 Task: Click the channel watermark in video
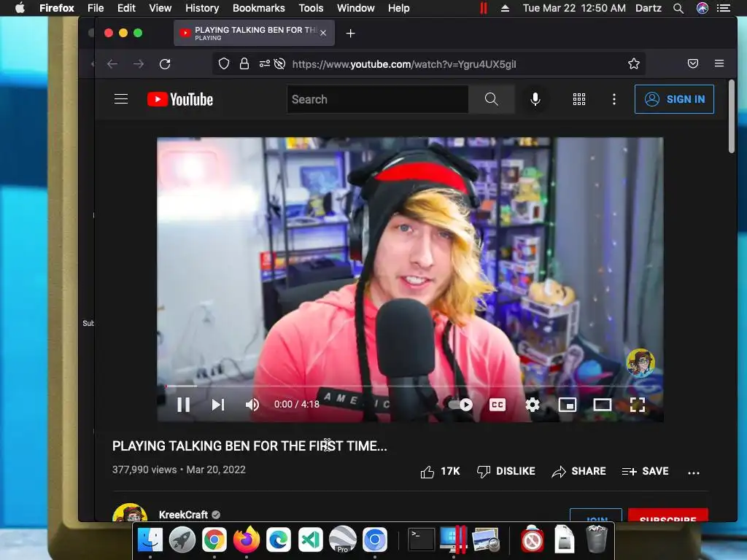[640, 363]
